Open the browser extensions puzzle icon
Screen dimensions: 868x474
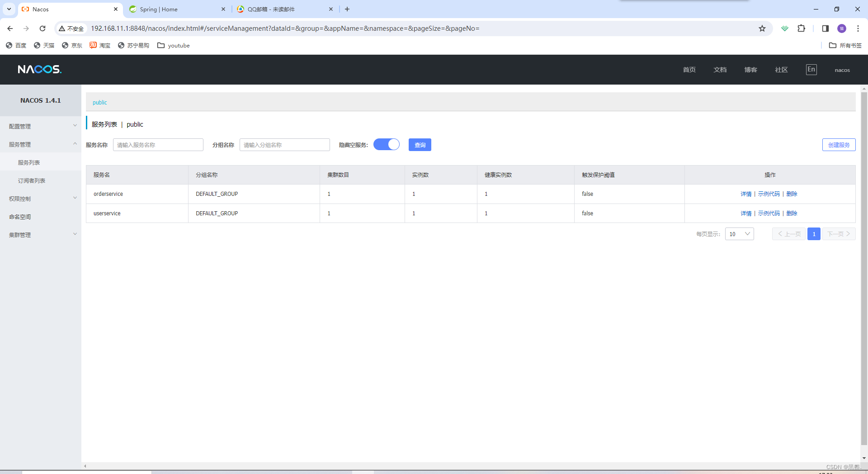tap(801, 28)
